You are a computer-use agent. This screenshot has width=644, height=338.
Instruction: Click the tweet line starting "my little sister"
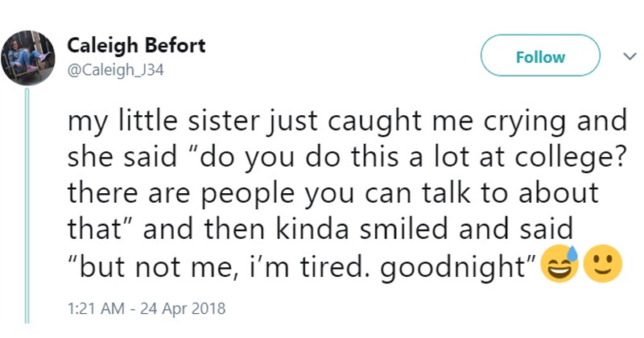click(x=346, y=122)
